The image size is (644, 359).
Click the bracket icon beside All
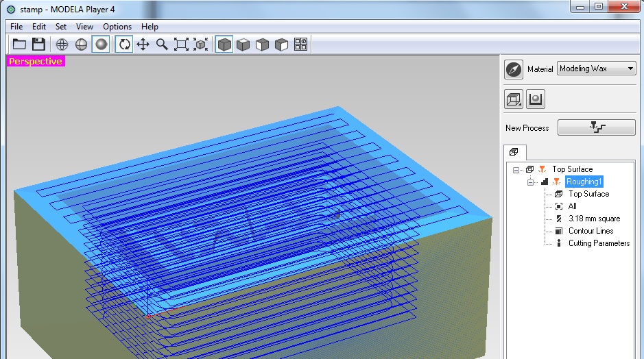pyautogui.click(x=558, y=206)
